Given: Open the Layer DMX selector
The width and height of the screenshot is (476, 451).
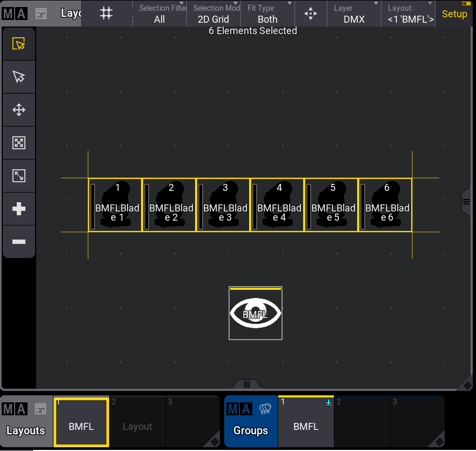Looking at the screenshot, I should 354,14.
